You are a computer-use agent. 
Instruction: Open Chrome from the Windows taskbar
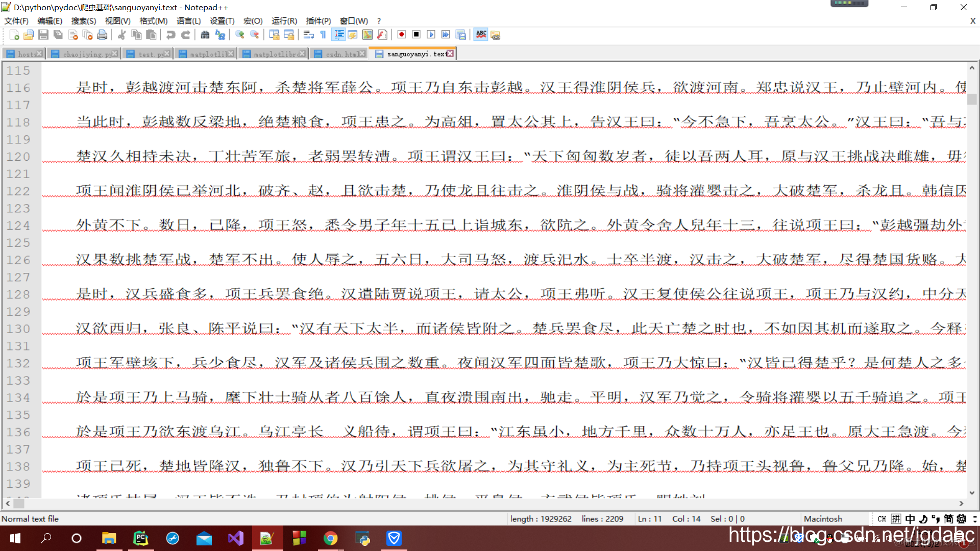click(x=330, y=538)
